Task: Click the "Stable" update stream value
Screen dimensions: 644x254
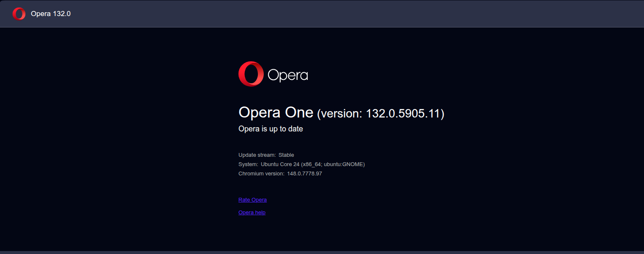Action: click(286, 155)
